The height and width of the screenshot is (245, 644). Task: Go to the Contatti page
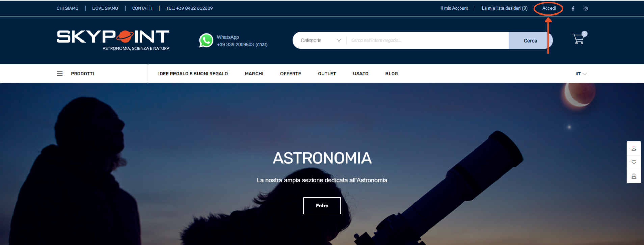[x=142, y=8]
